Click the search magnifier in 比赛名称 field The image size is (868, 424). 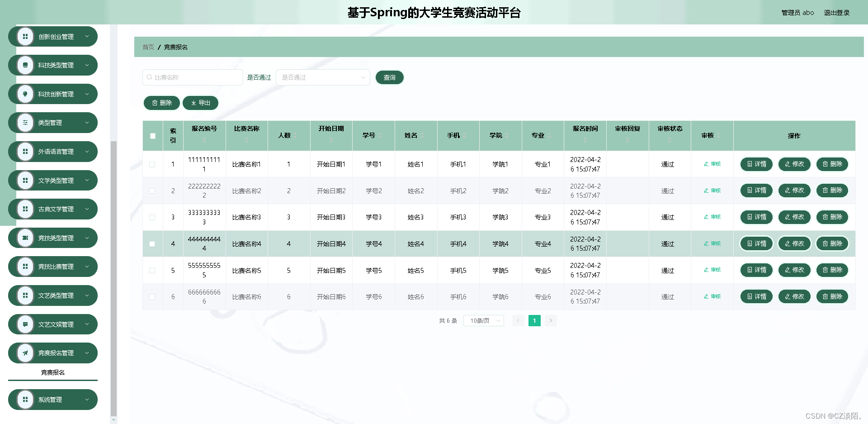[x=149, y=77]
